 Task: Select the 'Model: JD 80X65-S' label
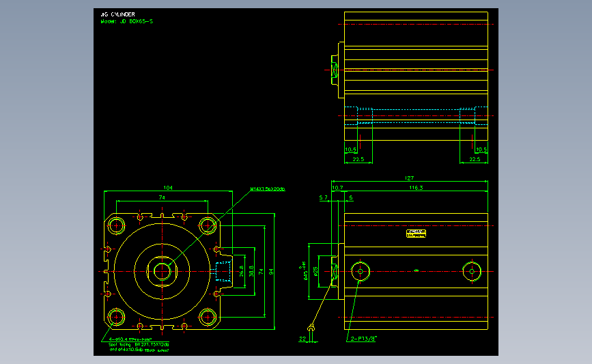click(x=127, y=22)
